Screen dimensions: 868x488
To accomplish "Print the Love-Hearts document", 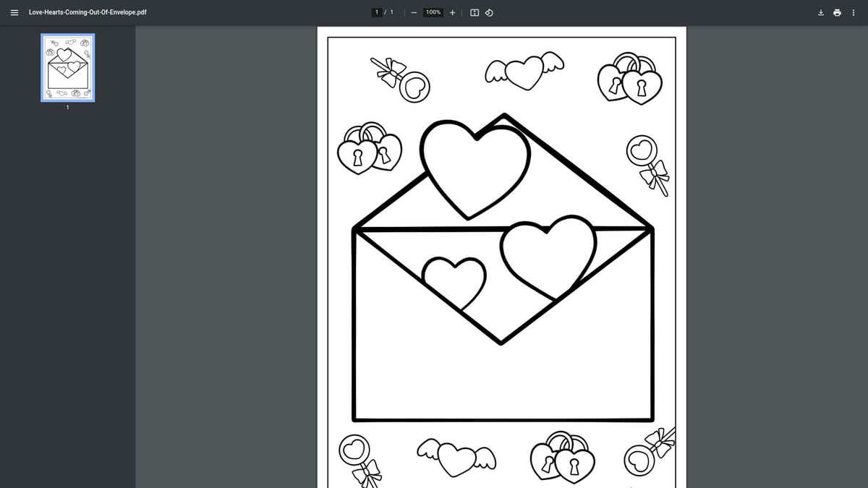I will 837,12.
